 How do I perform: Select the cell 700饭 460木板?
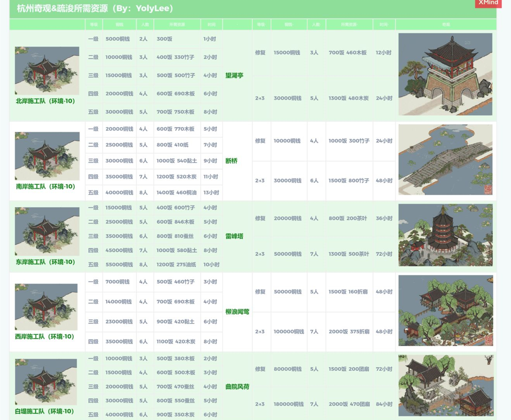(x=347, y=52)
